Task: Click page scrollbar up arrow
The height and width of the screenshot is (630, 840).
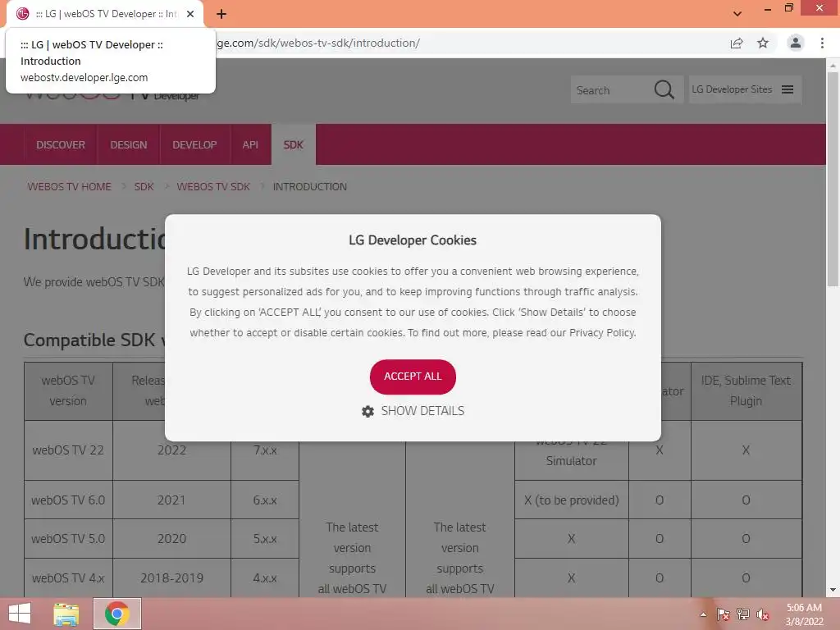Action: tap(833, 66)
